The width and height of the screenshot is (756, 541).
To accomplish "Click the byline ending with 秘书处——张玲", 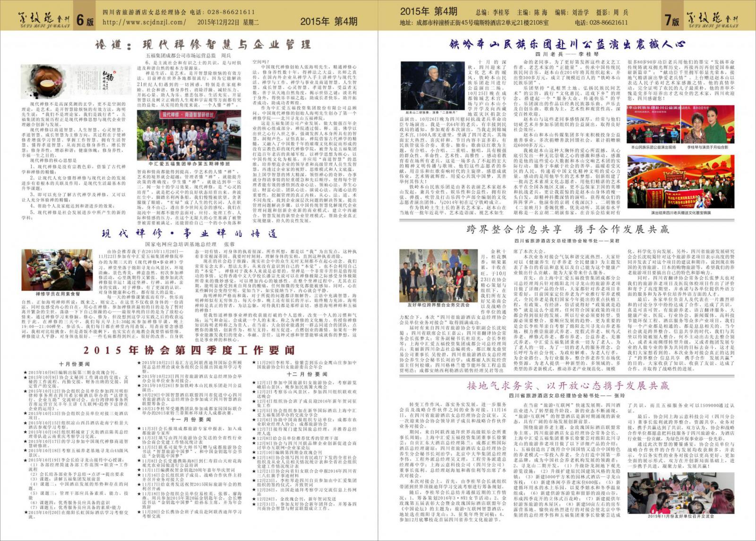I will (567, 396).
